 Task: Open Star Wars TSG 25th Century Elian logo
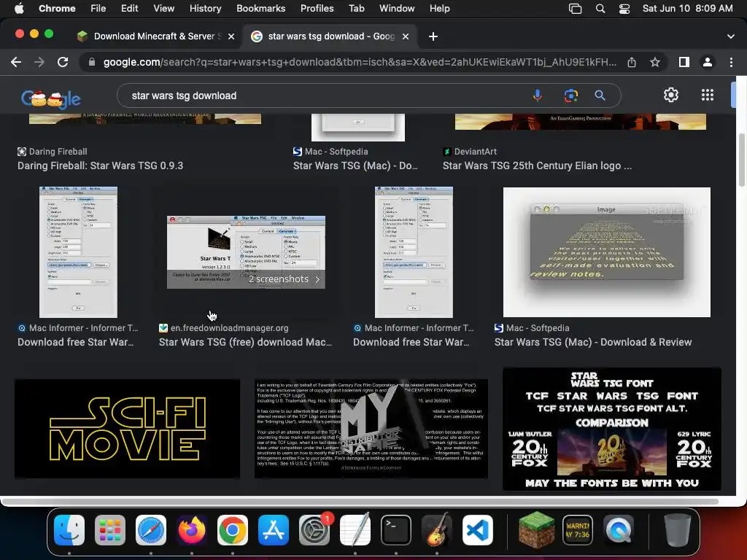pos(537,166)
